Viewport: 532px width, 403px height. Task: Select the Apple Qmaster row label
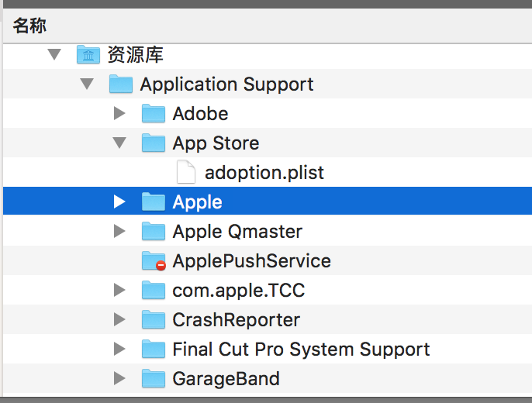237,232
